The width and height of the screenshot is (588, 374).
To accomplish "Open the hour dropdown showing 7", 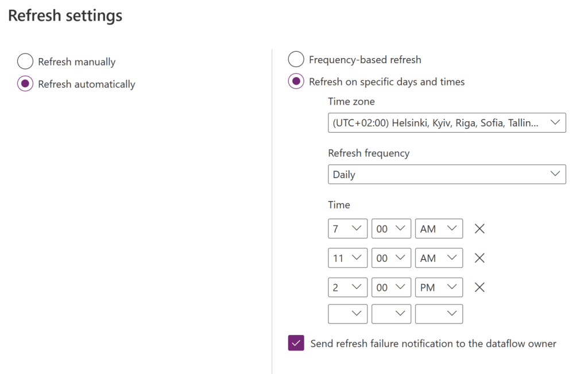I will (x=347, y=229).
